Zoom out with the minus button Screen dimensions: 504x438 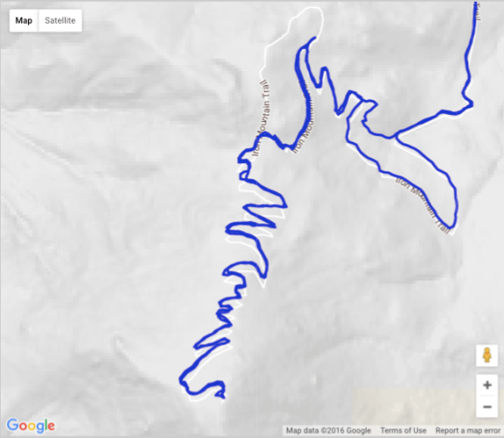487,406
